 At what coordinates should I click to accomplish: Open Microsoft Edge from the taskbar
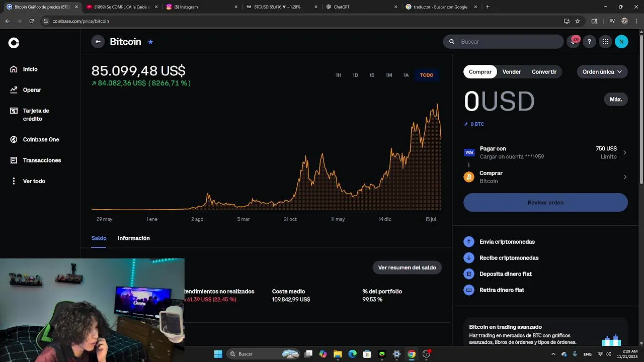[x=352, y=354]
